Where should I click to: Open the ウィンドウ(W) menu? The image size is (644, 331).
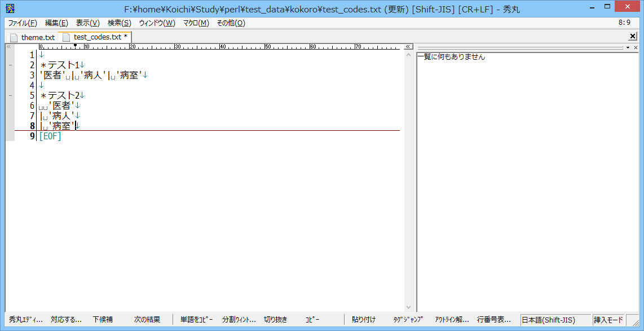[157, 24]
